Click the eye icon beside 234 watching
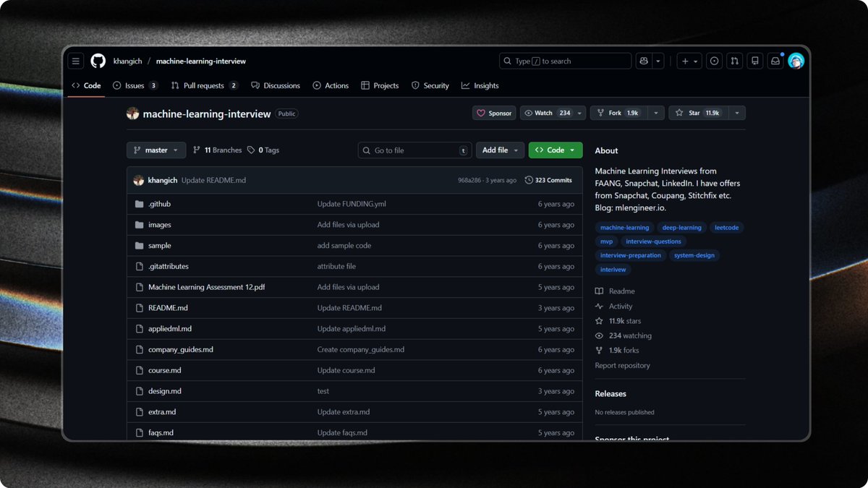 [x=599, y=336]
